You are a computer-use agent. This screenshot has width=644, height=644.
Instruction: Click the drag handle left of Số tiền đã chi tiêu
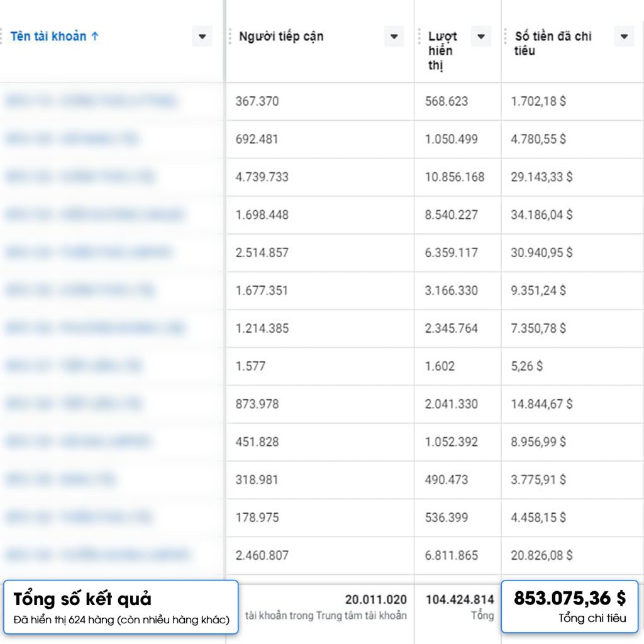[x=508, y=36]
